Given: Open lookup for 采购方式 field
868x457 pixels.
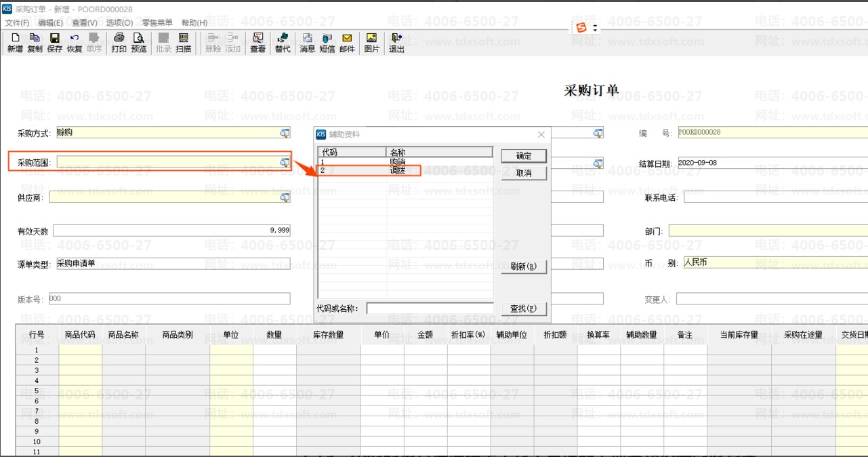Looking at the screenshot, I should point(285,134).
